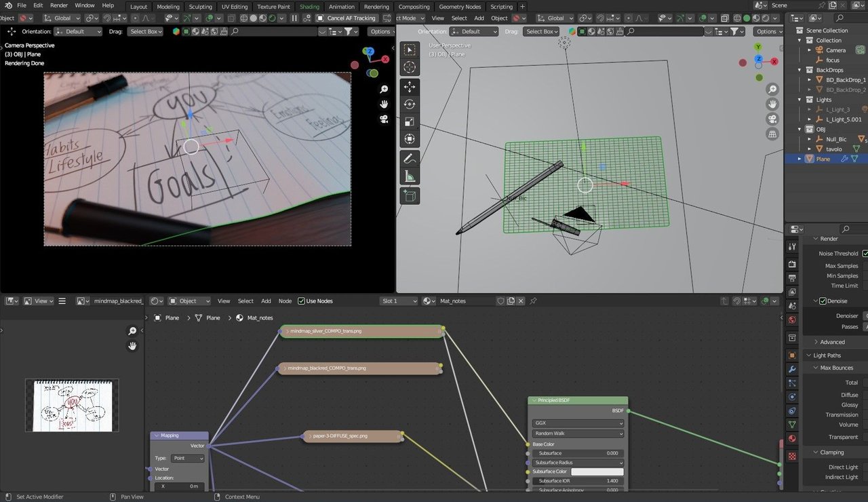
Task: Open the GGX distribution dropdown
Action: pos(578,423)
